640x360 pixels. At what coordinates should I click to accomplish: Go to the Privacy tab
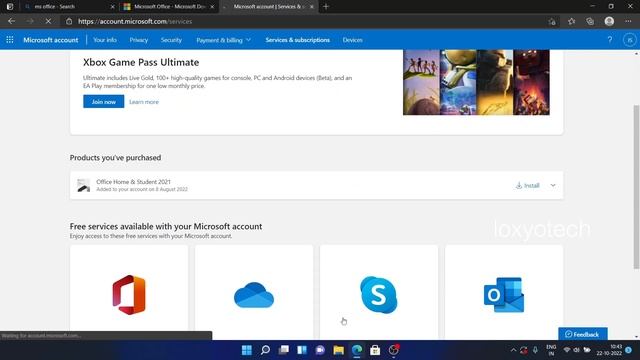[139, 40]
